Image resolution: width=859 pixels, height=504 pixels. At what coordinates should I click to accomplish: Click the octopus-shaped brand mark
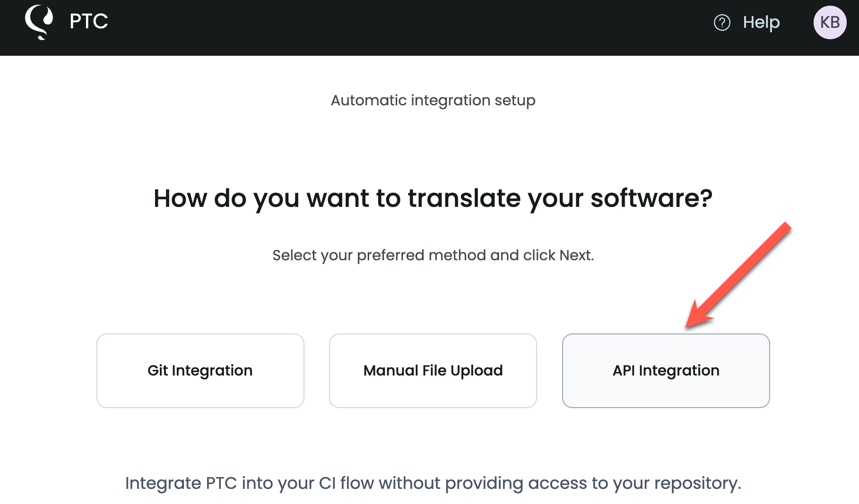pyautogui.click(x=40, y=21)
